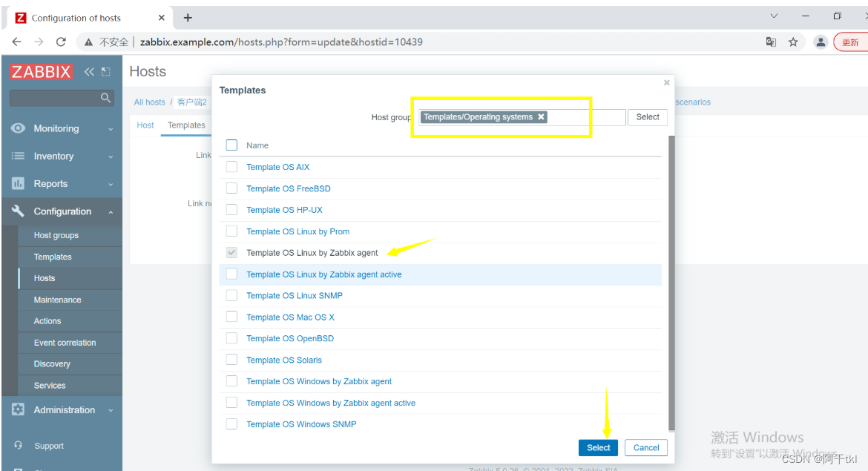868x471 pixels.
Task: Open the browser translate icon
Action: coord(771,42)
